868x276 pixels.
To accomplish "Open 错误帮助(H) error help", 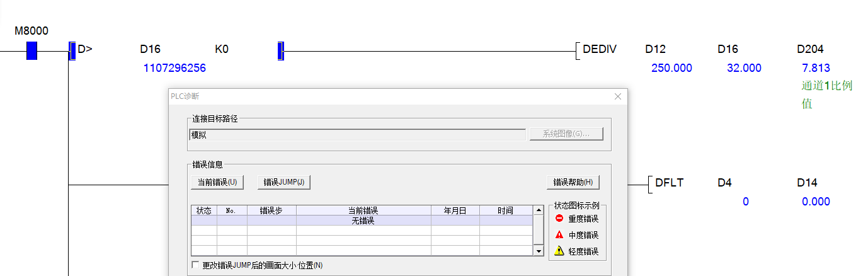I will tap(573, 182).
